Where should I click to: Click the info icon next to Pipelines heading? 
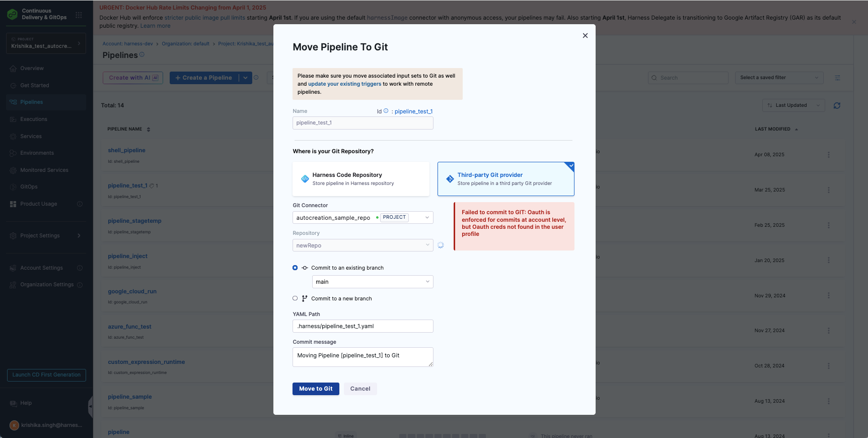click(142, 54)
